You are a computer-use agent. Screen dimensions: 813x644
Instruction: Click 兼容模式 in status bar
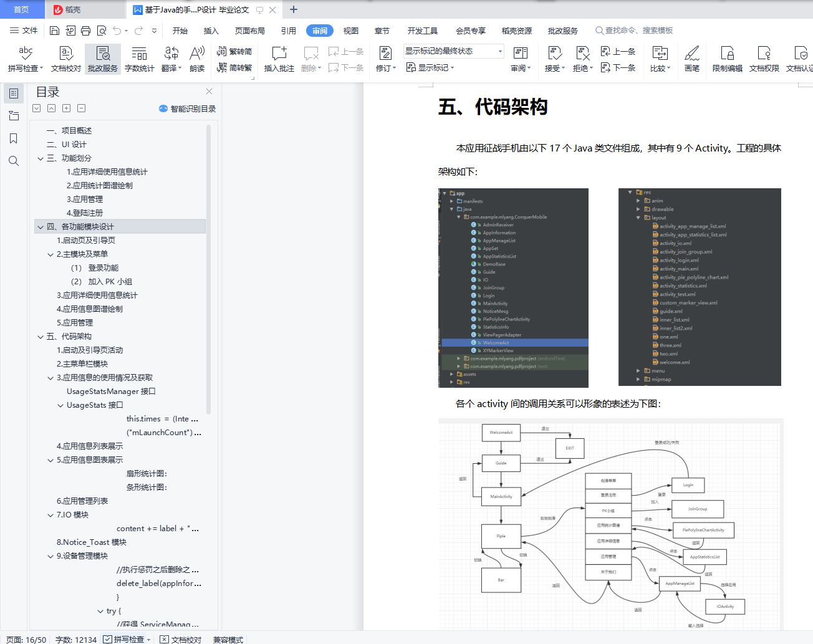228,640
